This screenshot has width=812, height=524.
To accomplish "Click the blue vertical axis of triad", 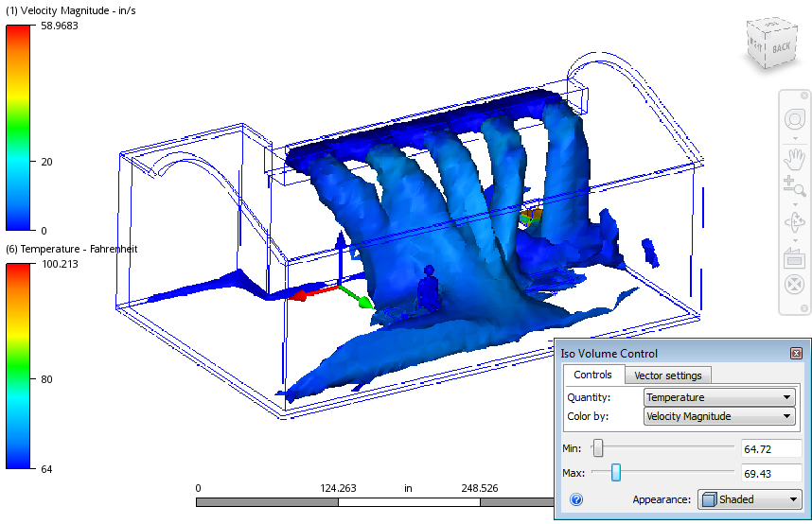I will [x=340, y=259].
